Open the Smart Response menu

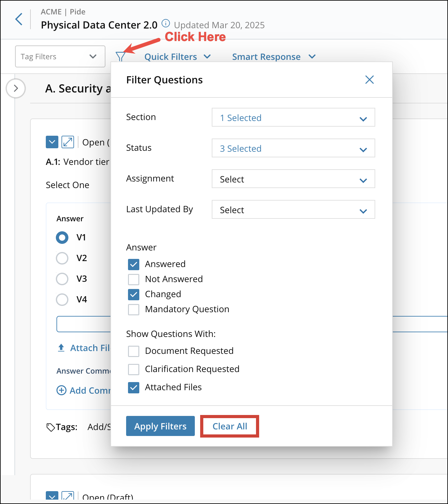[274, 57]
